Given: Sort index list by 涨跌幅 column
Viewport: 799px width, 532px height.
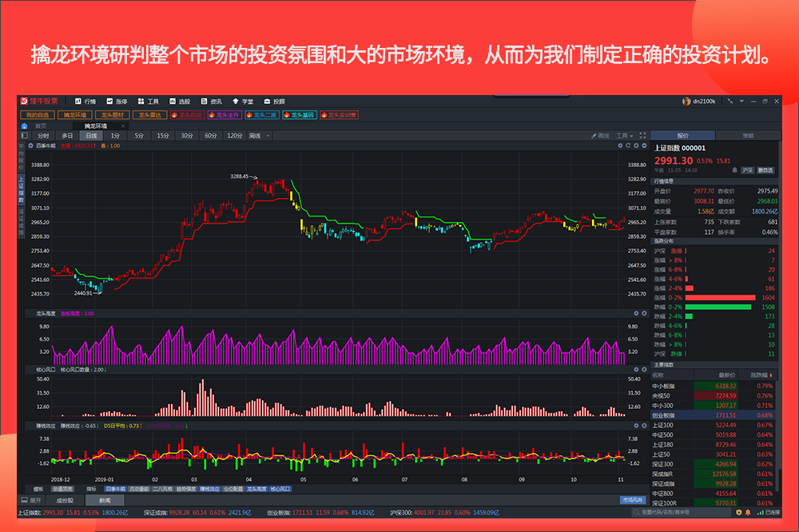Looking at the screenshot, I should click(x=761, y=375).
